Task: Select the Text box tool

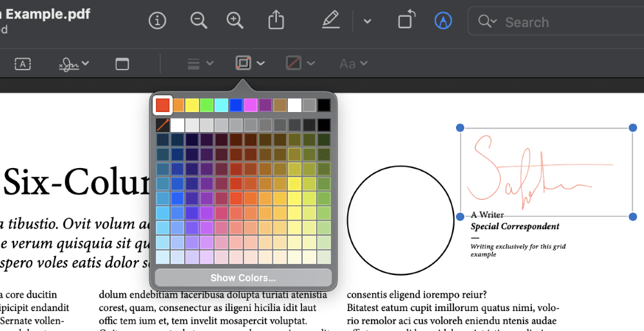Action: coord(23,64)
